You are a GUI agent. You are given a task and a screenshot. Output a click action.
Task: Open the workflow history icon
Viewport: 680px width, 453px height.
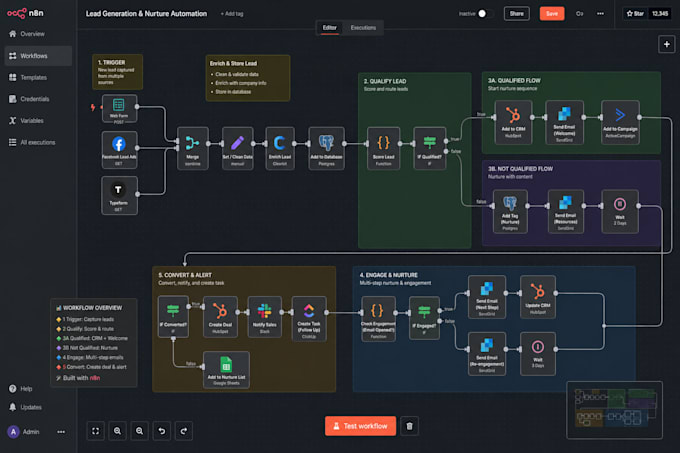click(579, 13)
